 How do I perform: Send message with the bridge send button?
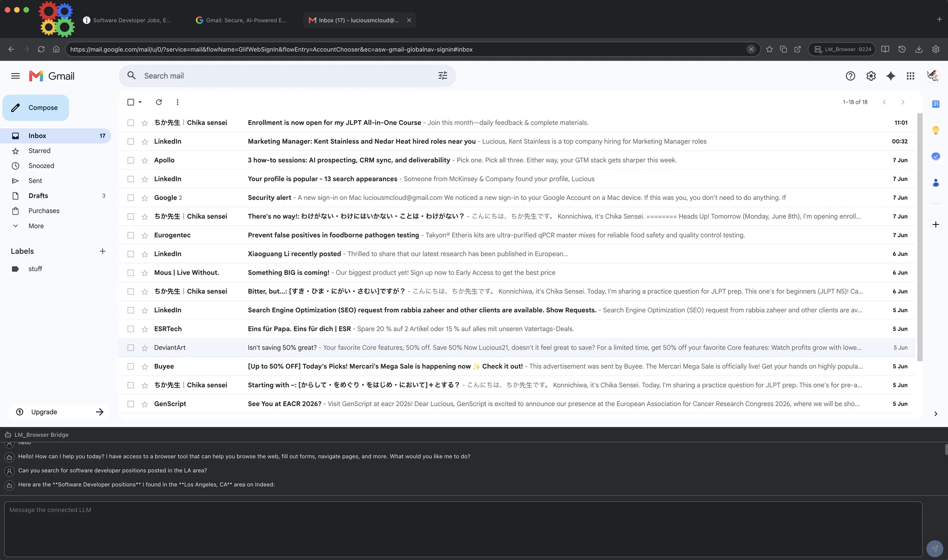click(x=935, y=548)
